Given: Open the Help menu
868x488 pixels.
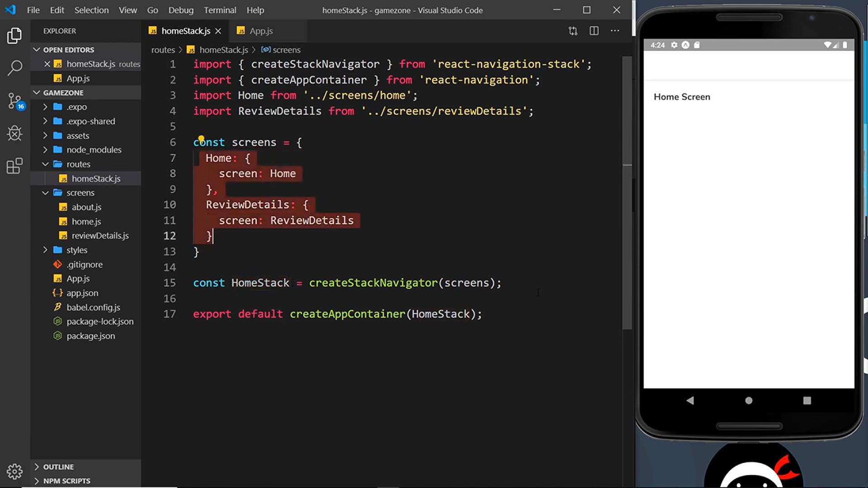Looking at the screenshot, I should point(255,10).
